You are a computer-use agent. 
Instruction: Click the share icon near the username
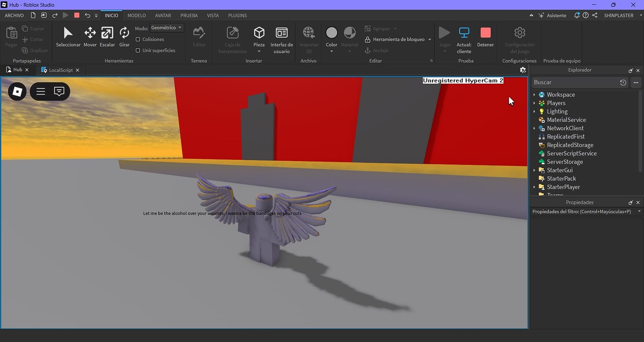(595, 15)
